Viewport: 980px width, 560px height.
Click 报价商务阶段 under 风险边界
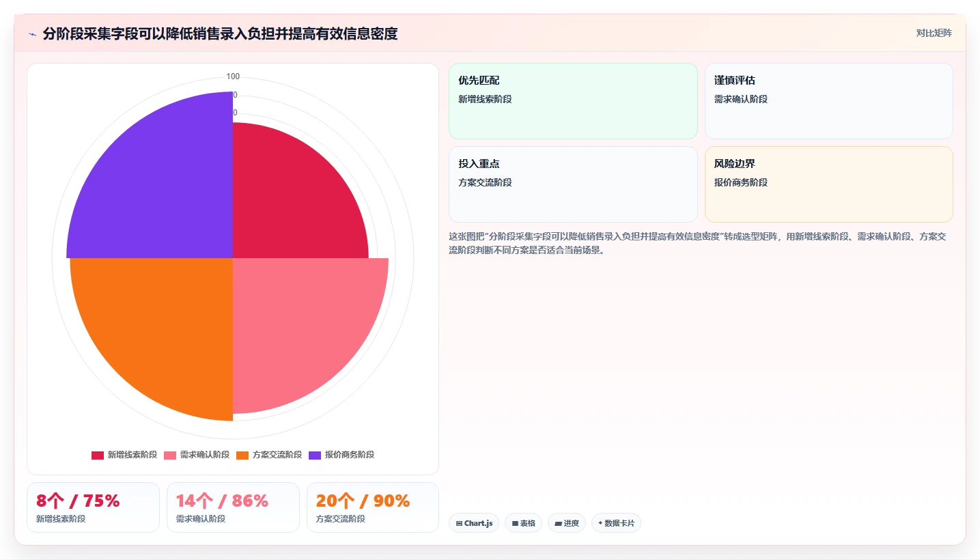[x=741, y=182]
